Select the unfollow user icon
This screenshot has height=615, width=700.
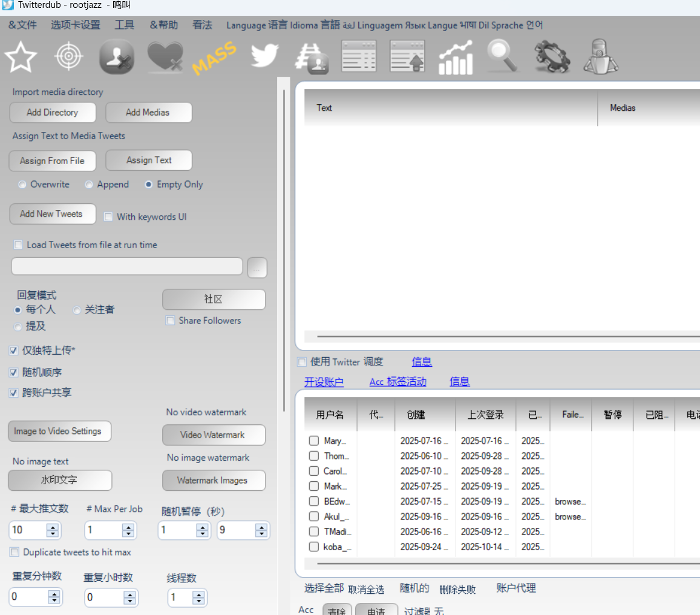coord(116,57)
